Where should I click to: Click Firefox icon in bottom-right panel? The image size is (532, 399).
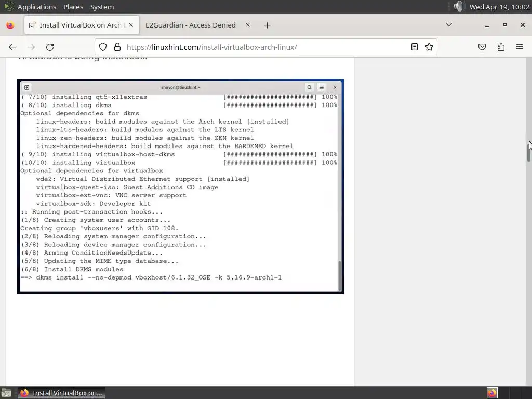[x=492, y=393]
